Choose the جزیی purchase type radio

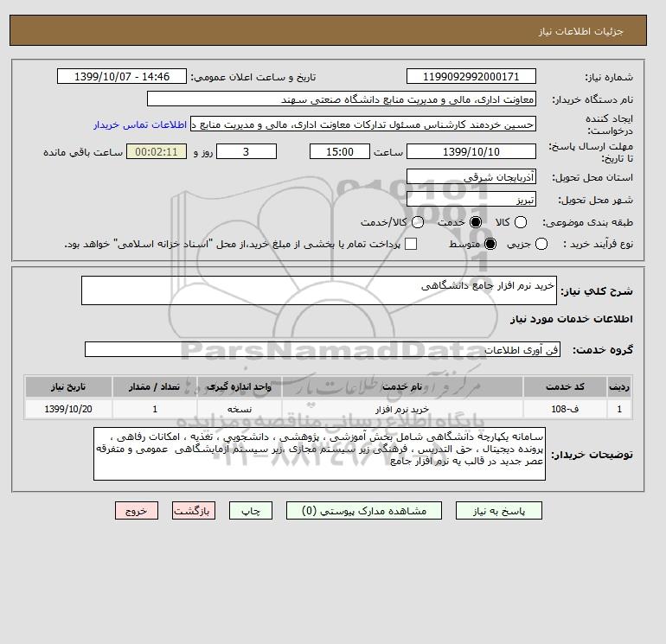point(541,244)
